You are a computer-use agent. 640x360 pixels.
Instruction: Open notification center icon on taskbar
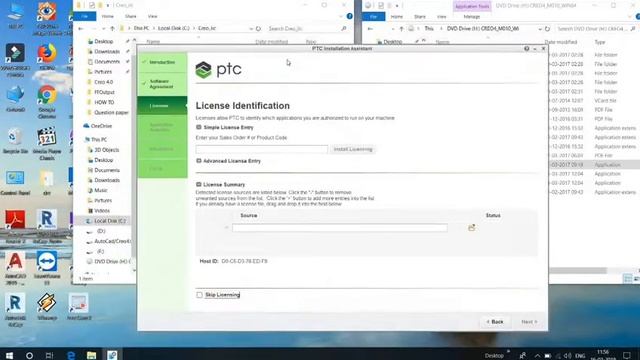tap(627, 356)
